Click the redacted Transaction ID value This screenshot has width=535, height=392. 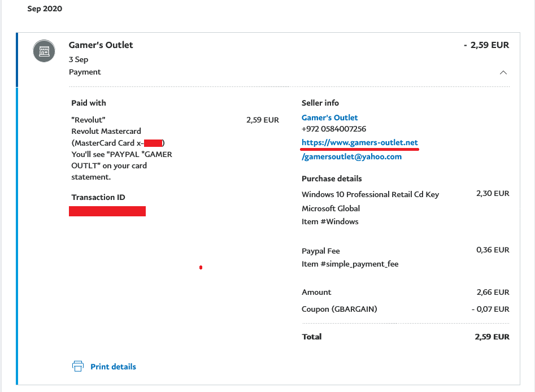(107, 211)
